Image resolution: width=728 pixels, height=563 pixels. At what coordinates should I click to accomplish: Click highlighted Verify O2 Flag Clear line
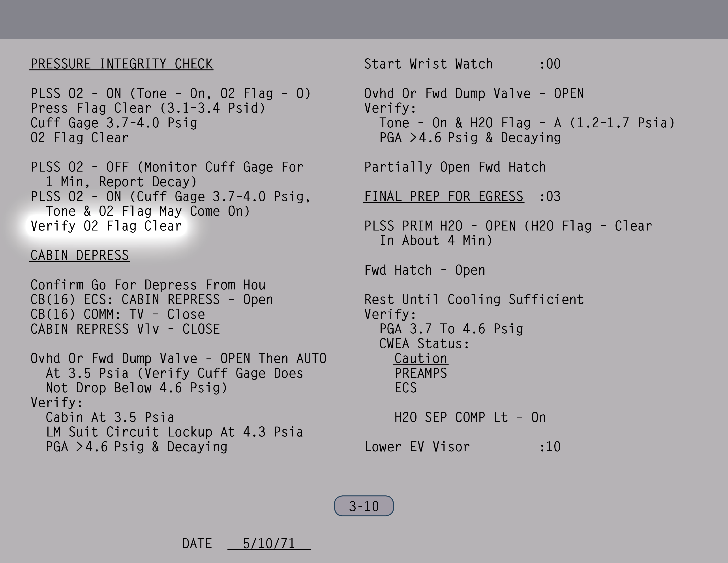(106, 226)
